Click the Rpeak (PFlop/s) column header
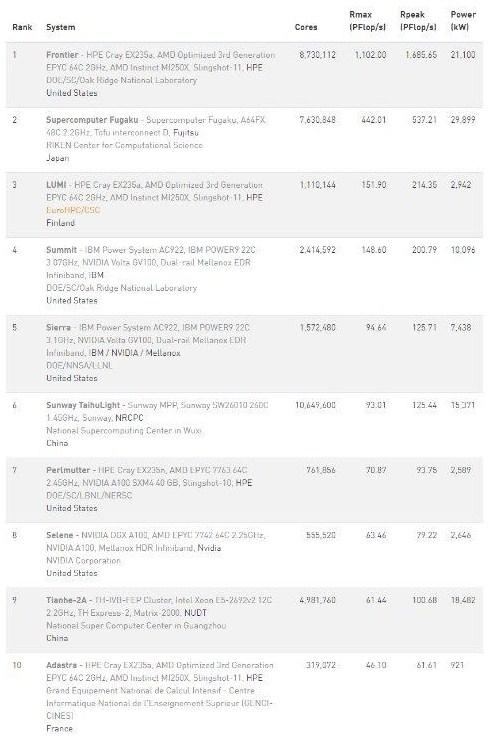Viewport: 502px width, 736px height. coord(418,21)
